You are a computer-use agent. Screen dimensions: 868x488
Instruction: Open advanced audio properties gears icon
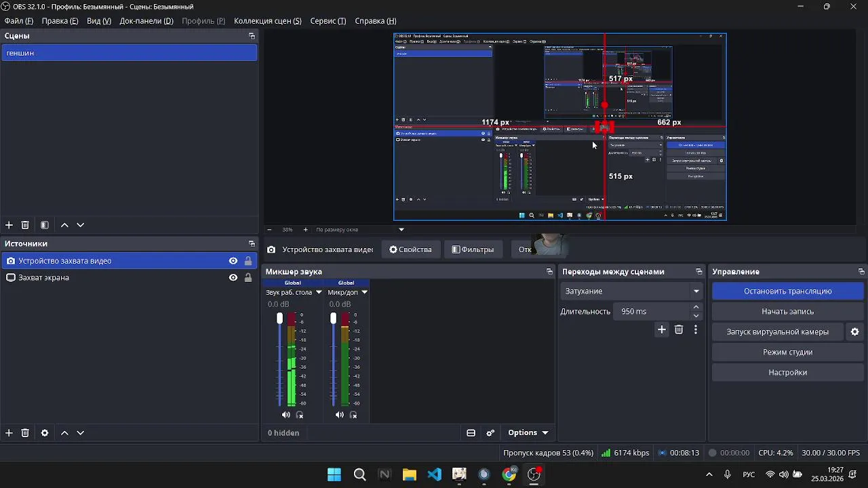490,432
